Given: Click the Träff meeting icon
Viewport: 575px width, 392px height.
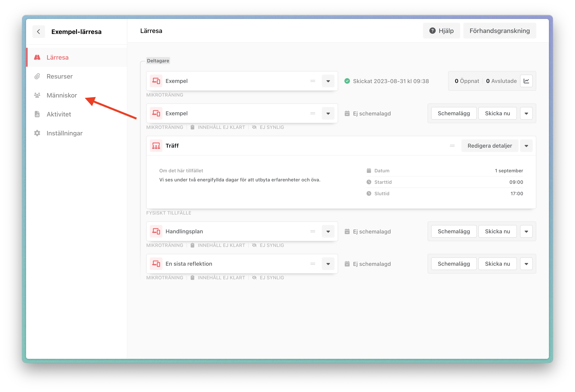Looking at the screenshot, I should [156, 146].
